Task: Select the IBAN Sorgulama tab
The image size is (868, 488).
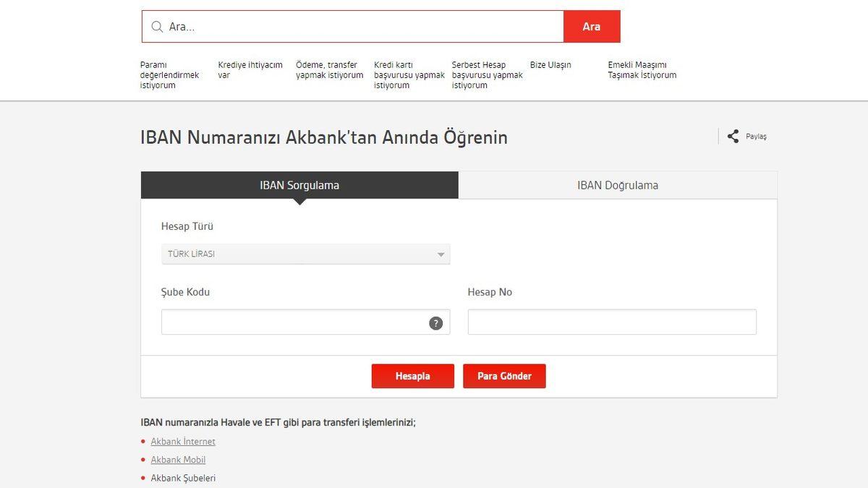Action: point(299,185)
